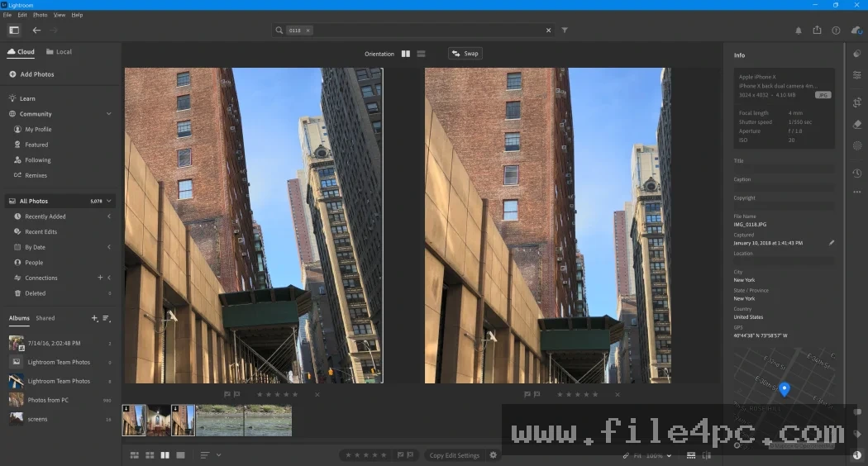Screen dimensions: 868x466
Task: Add a connection with plus icon
Action: click(100, 278)
